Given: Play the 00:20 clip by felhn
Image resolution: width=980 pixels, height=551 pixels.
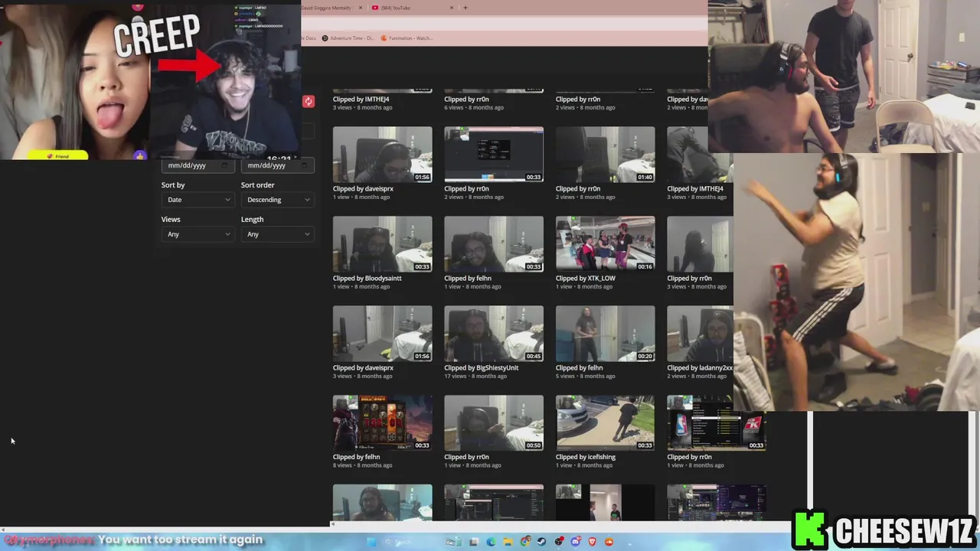Looking at the screenshot, I should tap(606, 334).
